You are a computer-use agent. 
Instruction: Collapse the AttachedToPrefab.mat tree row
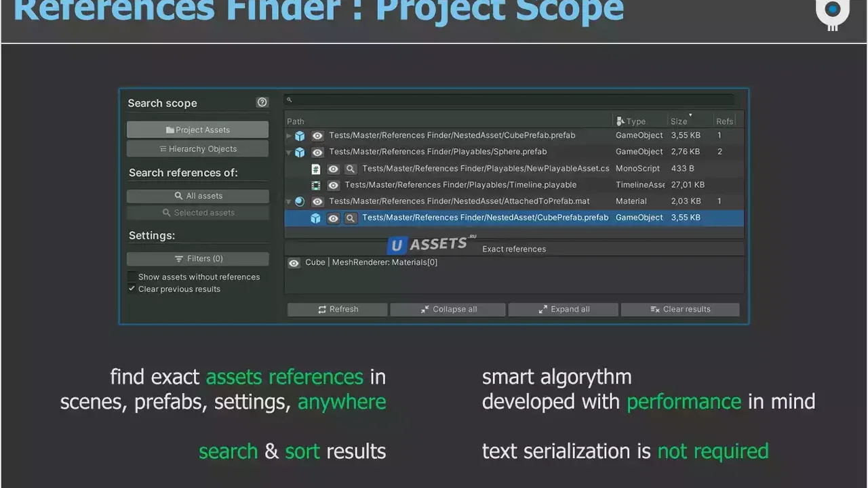pyautogui.click(x=290, y=201)
